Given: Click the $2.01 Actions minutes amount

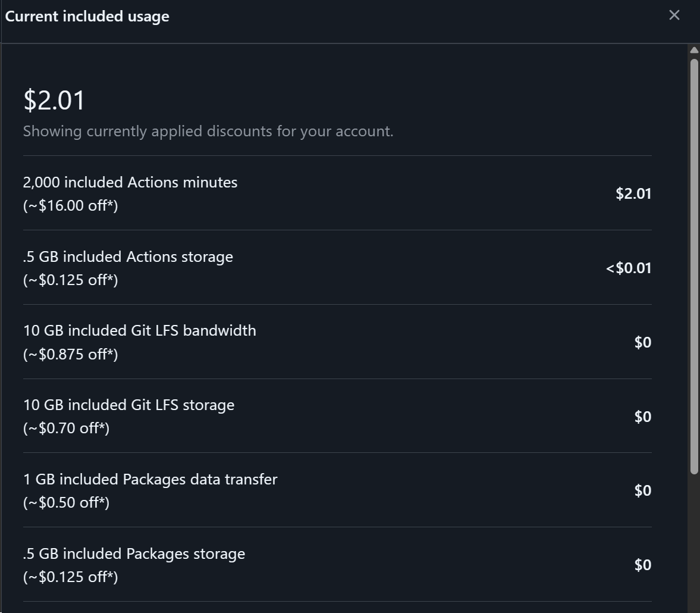Looking at the screenshot, I should click(x=633, y=193).
